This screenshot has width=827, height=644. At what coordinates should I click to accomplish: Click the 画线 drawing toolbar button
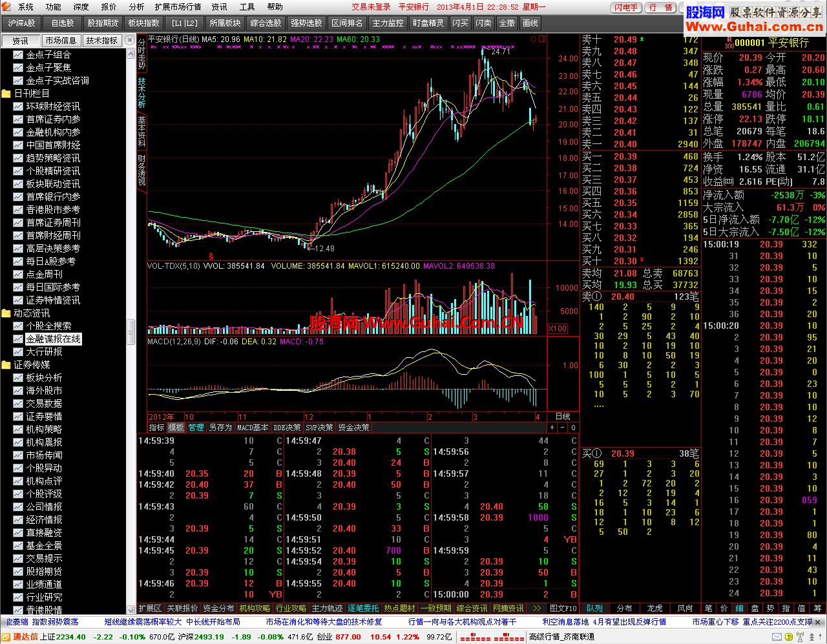click(x=530, y=23)
